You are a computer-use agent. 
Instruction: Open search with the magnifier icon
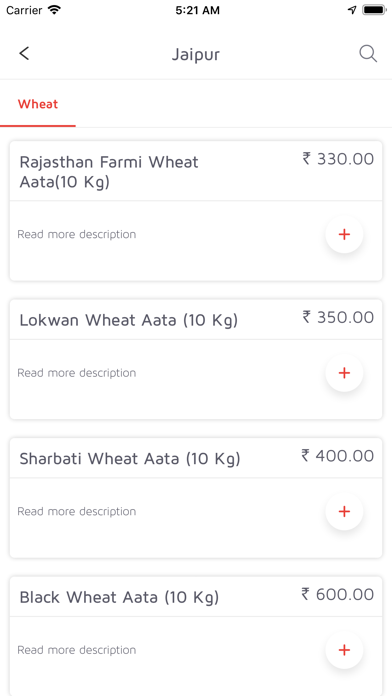tap(368, 54)
